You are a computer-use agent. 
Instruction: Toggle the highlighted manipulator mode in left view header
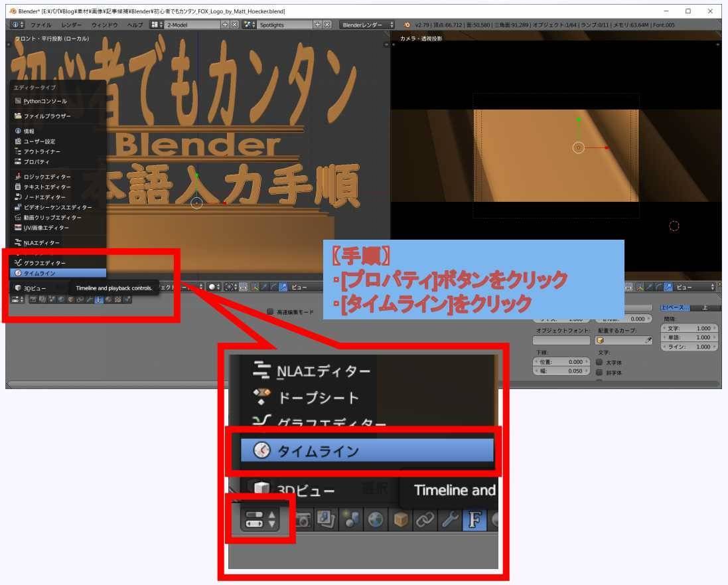coord(283,287)
